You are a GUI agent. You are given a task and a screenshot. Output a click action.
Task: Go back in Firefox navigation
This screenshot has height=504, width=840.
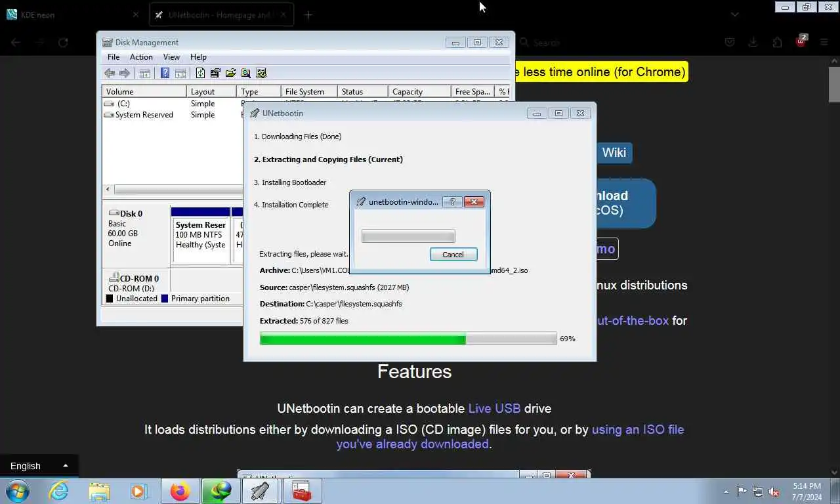16,42
